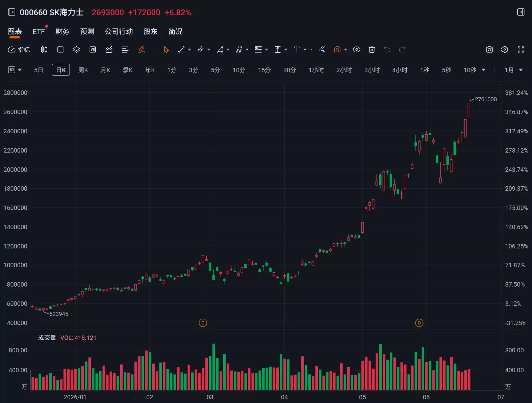Select the candlestick chart type icon

(44, 50)
